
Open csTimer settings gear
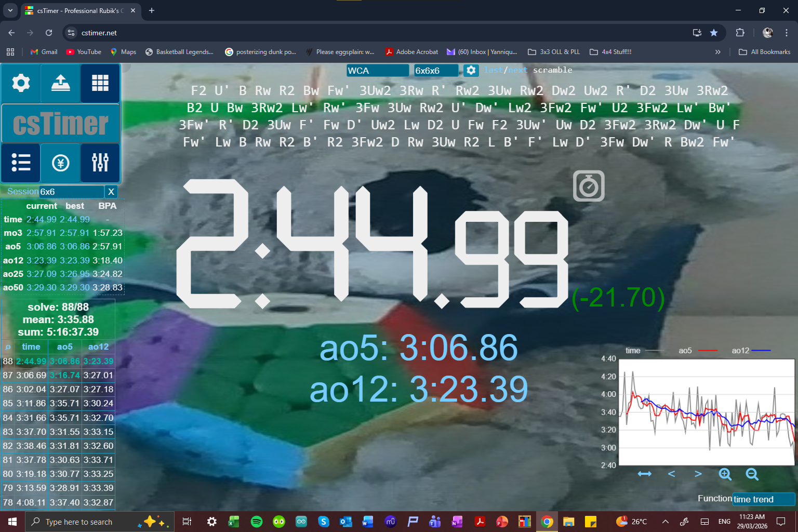click(x=21, y=83)
